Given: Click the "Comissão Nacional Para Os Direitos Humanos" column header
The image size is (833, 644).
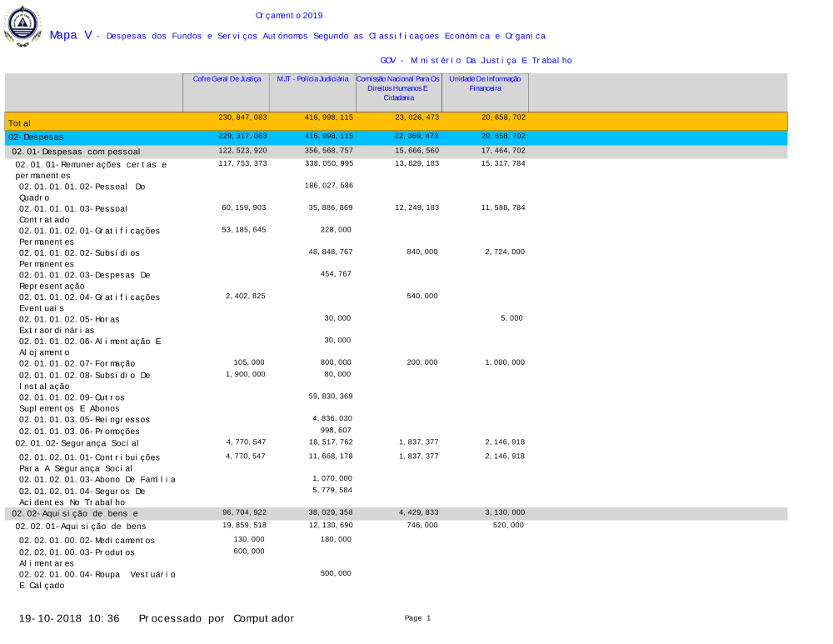Looking at the screenshot, I should point(398,87).
